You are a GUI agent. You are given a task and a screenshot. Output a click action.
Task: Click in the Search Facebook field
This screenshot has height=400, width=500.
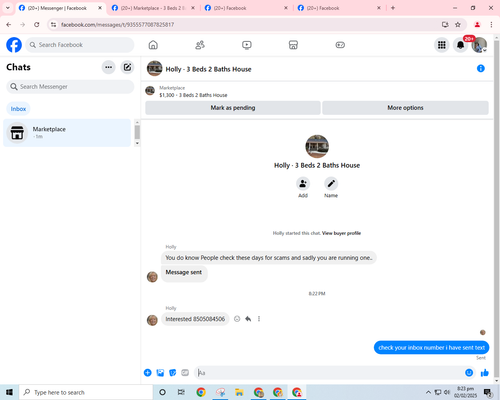[x=80, y=45]
